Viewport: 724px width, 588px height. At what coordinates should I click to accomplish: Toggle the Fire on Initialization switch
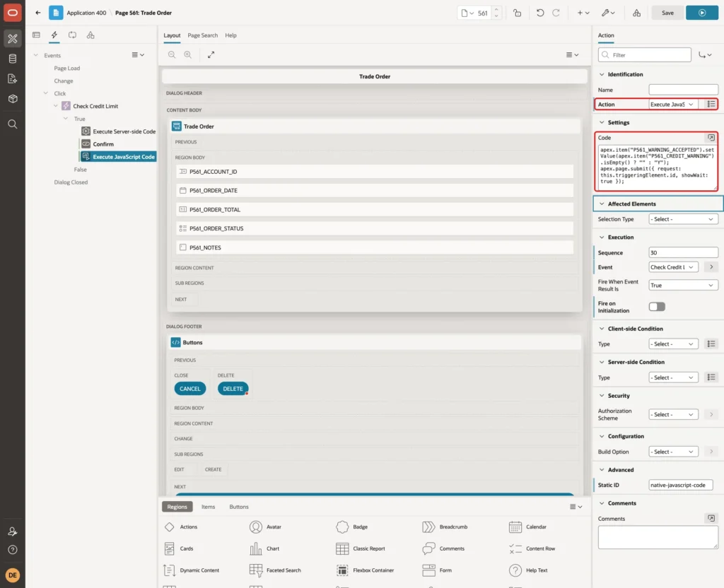(657, 307)
